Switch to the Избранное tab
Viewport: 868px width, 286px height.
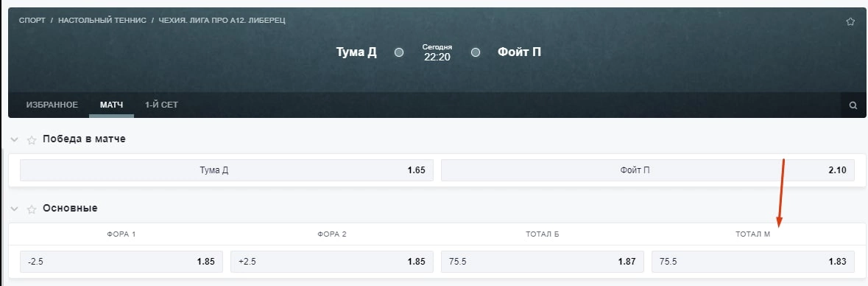52,105
